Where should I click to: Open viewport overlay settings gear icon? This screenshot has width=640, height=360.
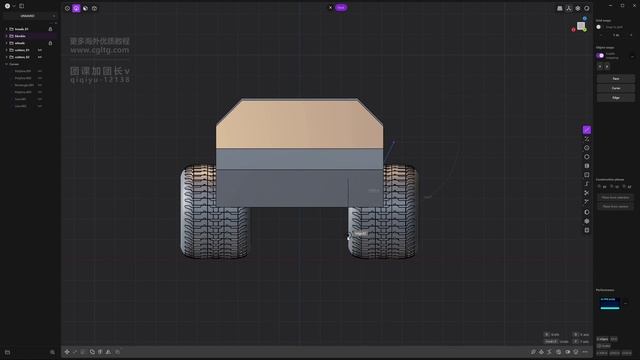pyautogui.click(x=578, y=8)
